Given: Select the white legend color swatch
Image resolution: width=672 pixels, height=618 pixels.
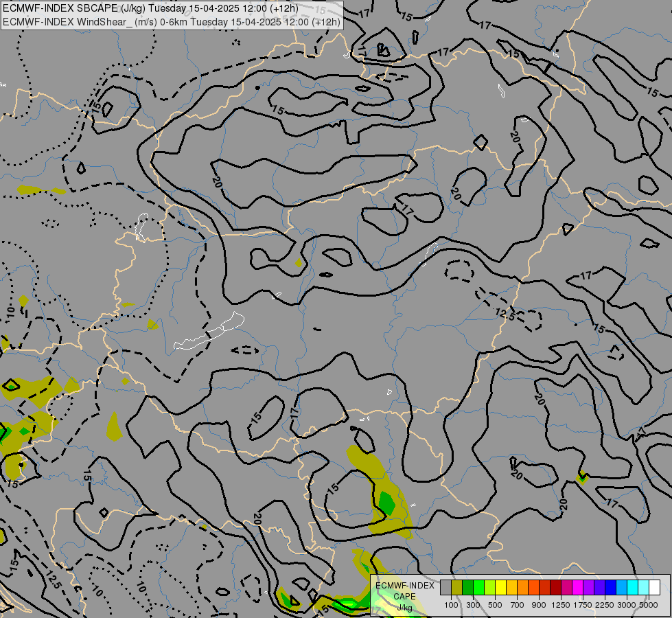Looking at the screenshot, I should click(x=654, y=587).
